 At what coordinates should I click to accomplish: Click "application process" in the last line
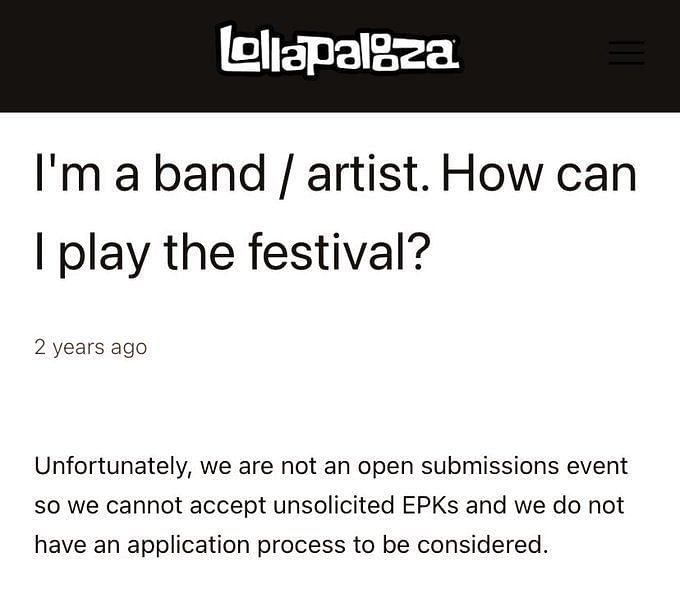click(236, 545)
